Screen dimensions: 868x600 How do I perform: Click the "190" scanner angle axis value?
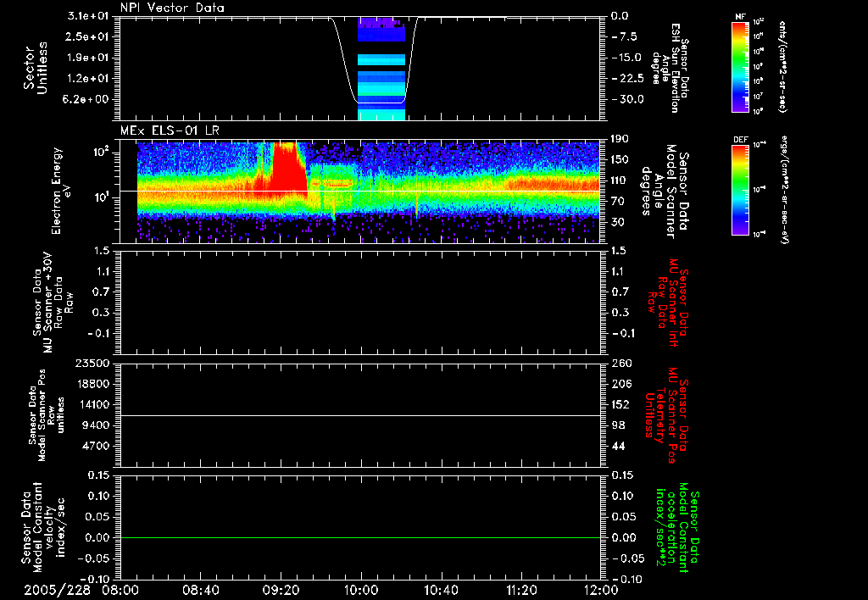620,139
